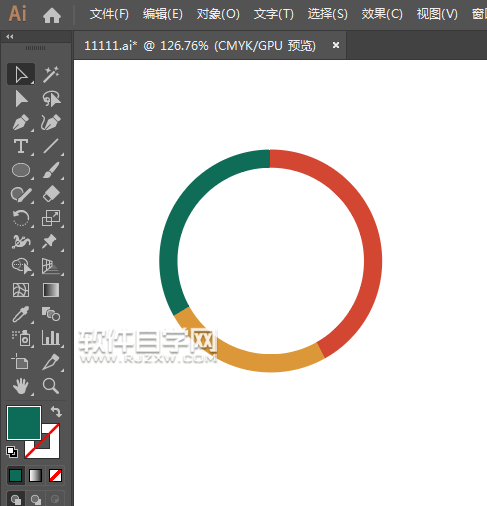Select the Zoom tool
487x506 pixels.
click(x=51, y=386)
